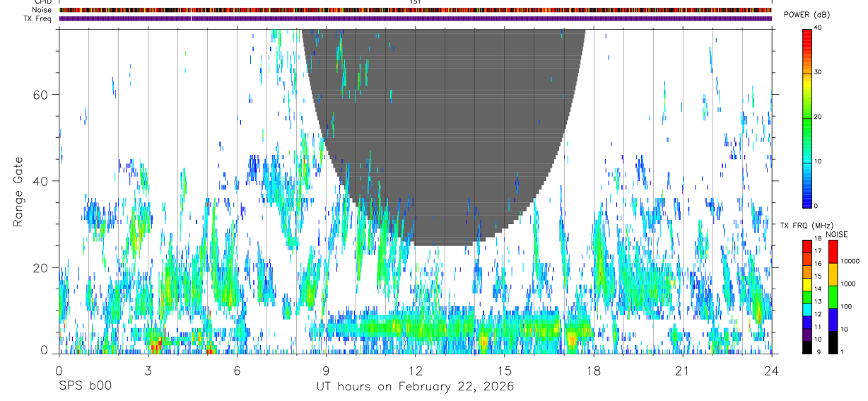Image resolution: width=868 pixels, height=401 pixels.
Task: Click the red top segment of NOISE bar
Action: (x=833, y=252)
